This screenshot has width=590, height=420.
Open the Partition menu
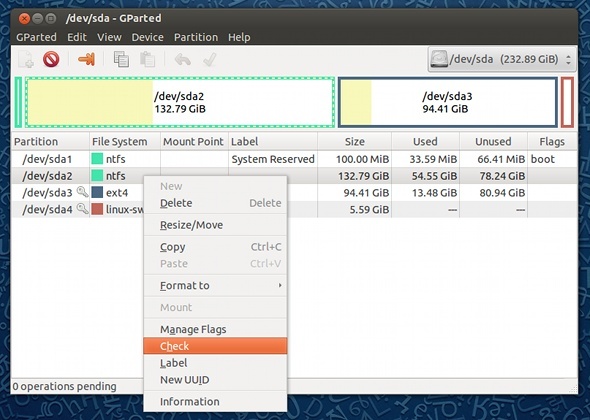[196, 37]
